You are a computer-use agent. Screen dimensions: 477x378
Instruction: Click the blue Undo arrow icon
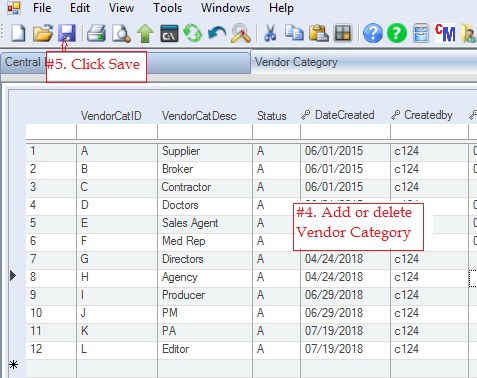[x=217, y=33]
